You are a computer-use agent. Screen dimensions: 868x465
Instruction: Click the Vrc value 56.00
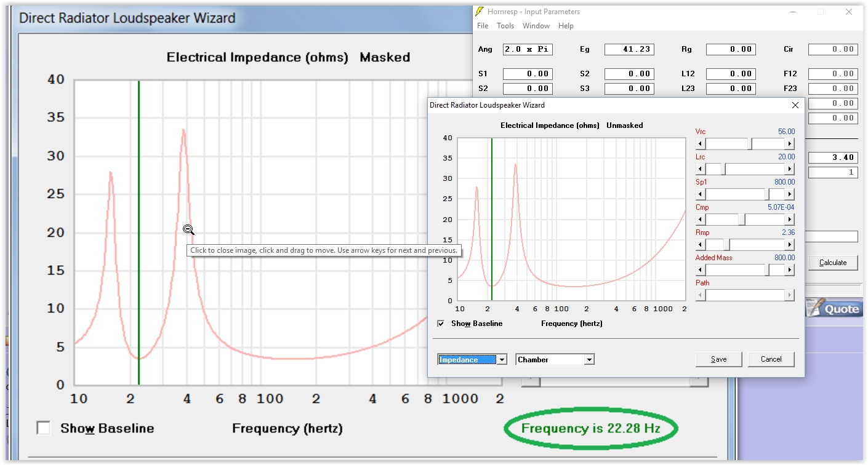[x=786, y=132]
